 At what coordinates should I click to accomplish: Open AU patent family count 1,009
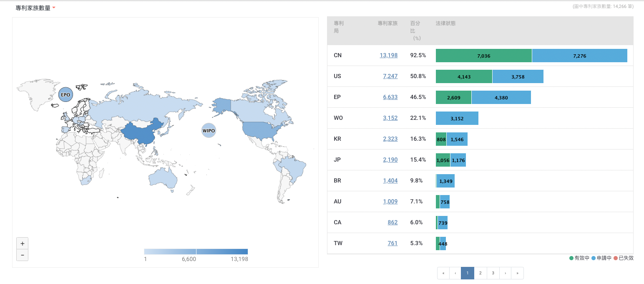point(390,201)
